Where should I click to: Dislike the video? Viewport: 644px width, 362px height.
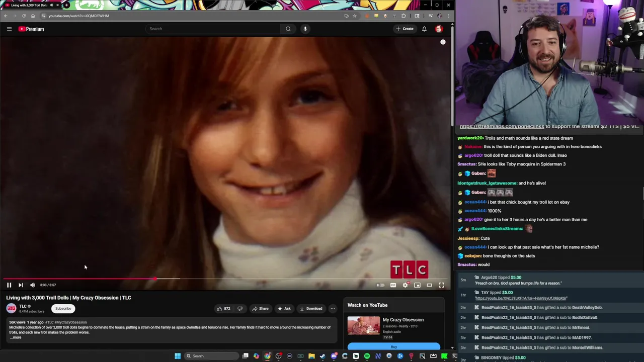coord(240,309)
